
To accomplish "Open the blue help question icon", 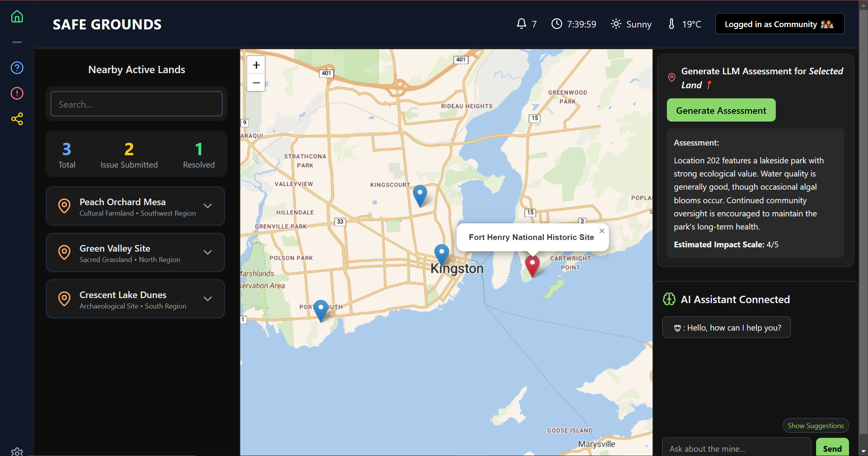I will click(17, 68).
